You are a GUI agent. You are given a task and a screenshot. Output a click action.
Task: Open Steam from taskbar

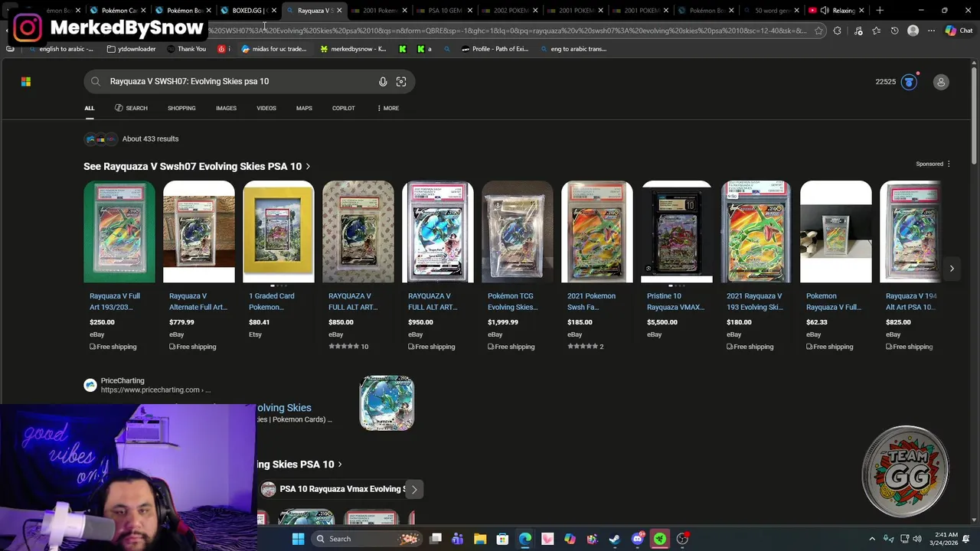click(615, 539)
